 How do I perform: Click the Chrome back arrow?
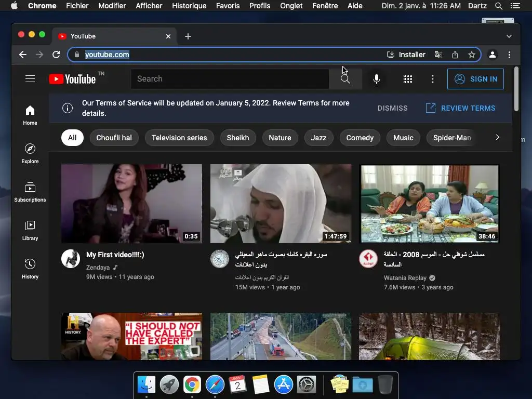point(23,55)
